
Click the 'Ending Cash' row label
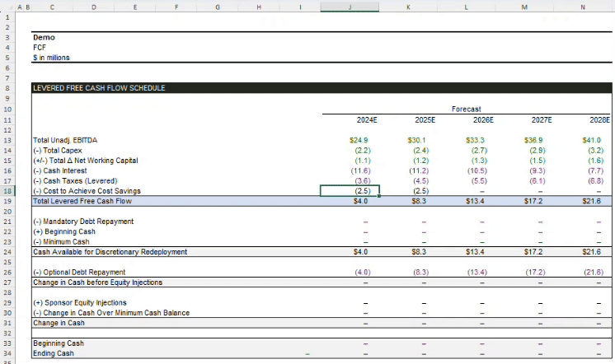[x=53, y=353]
